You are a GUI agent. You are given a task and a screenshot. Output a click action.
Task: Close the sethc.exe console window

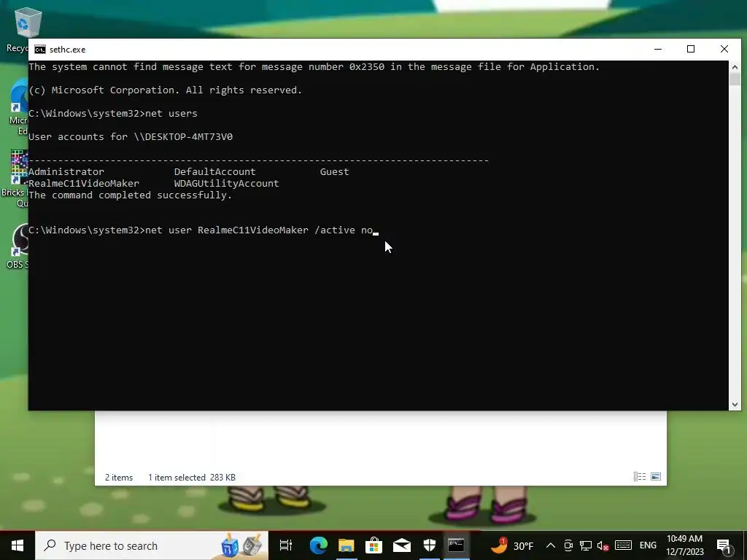point(724,49)
